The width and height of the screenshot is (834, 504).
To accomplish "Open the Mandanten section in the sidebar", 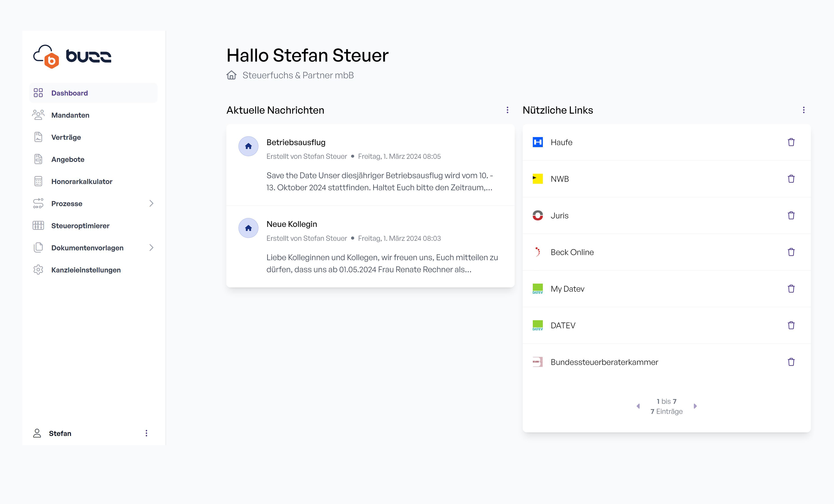I will pos(70,115).
